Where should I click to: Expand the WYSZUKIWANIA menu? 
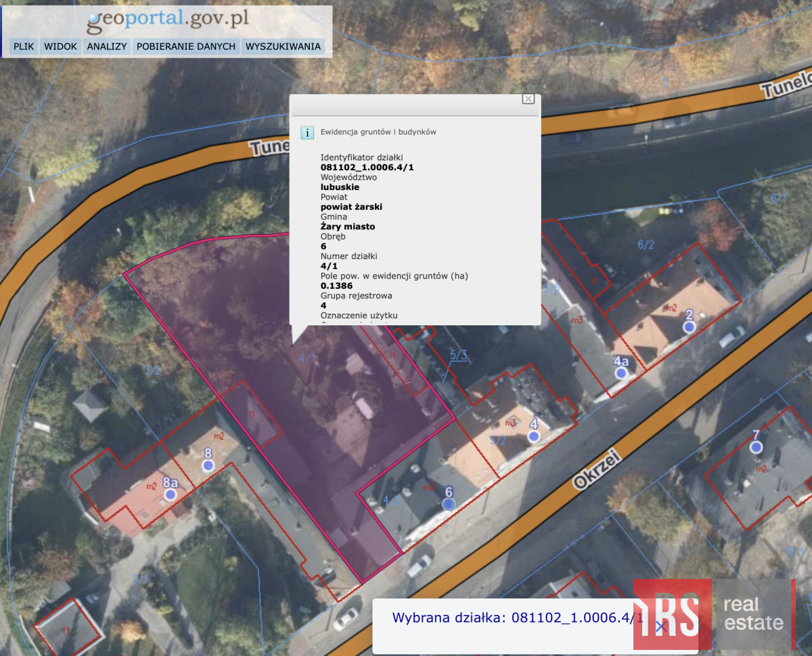pyautogui.click(x=283, y=46)
